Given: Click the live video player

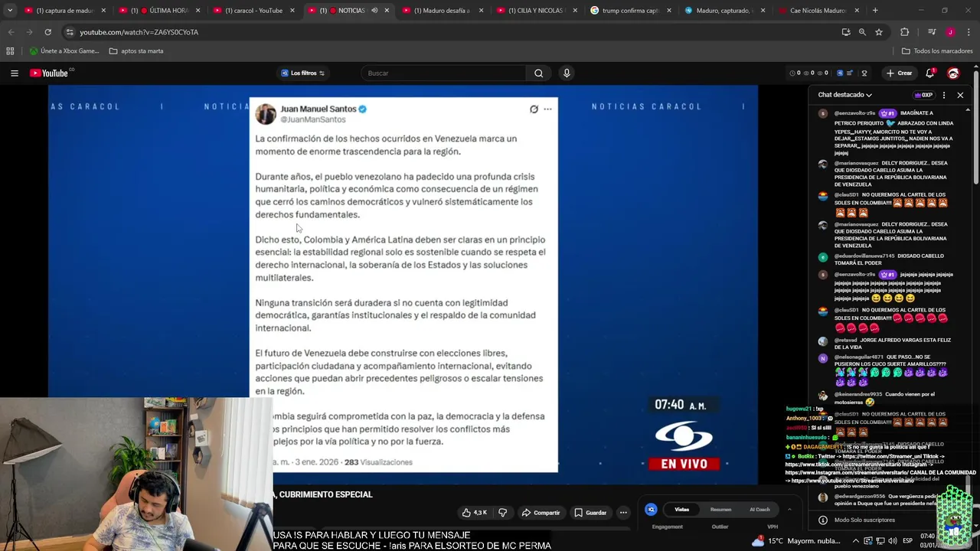Looking at the screenshot, I should click(403, 285).
